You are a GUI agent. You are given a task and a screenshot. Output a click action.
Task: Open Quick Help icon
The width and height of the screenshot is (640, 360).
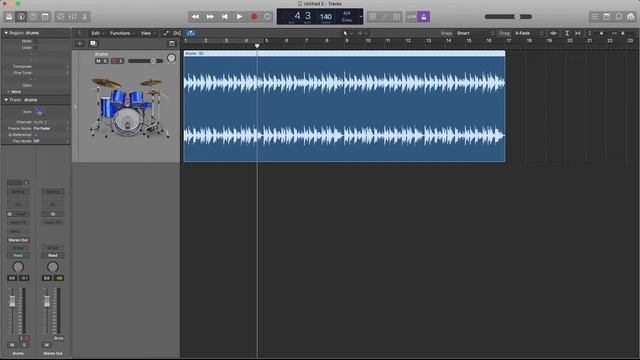pyautogui.click(x=33, y=17)
